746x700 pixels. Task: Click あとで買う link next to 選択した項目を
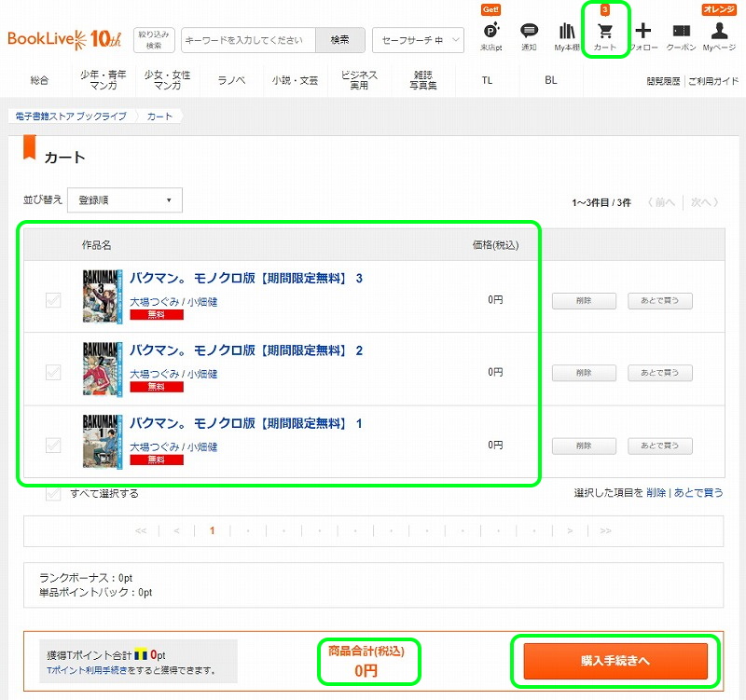click(698, 493)
